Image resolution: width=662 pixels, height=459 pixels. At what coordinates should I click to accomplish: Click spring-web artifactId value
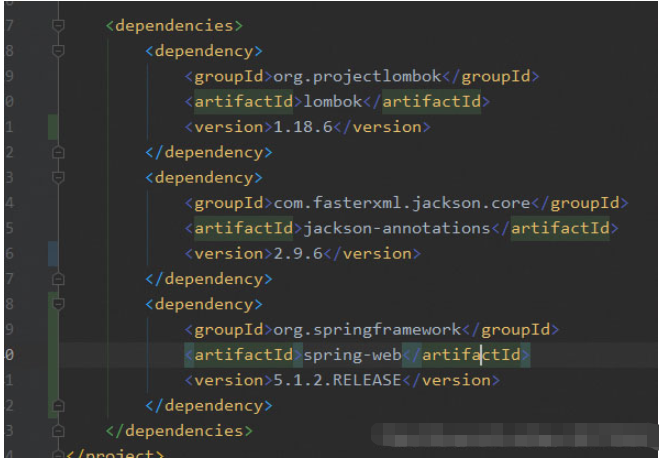coord(352,355)
